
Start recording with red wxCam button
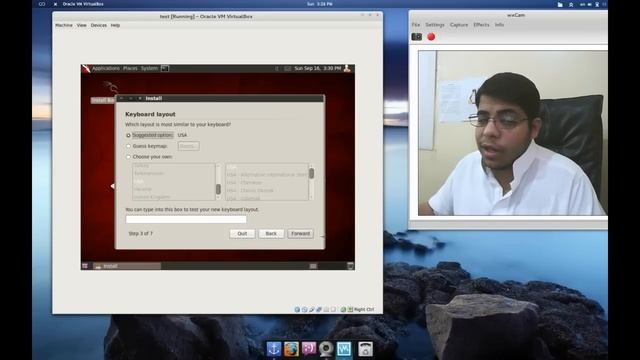431,37
